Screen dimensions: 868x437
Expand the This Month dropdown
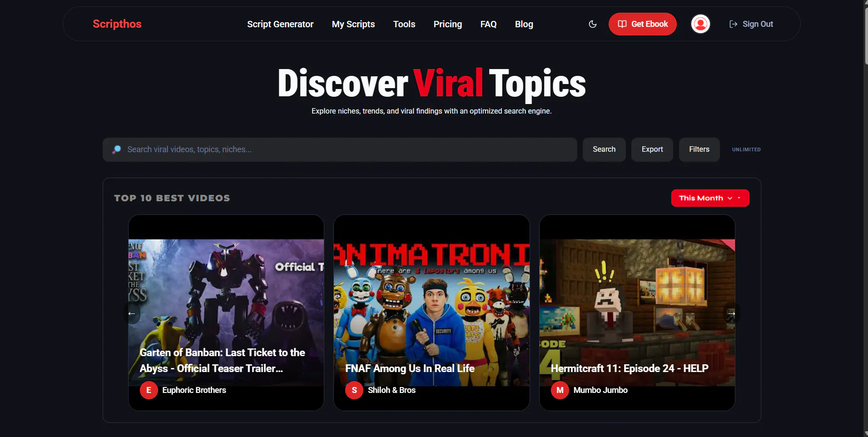point(710,198)
